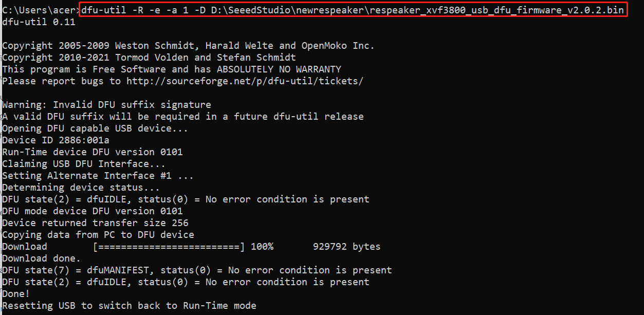
Task: Click 'Setting Alternate Interface #1' line
Action: [x=98, y=176]
